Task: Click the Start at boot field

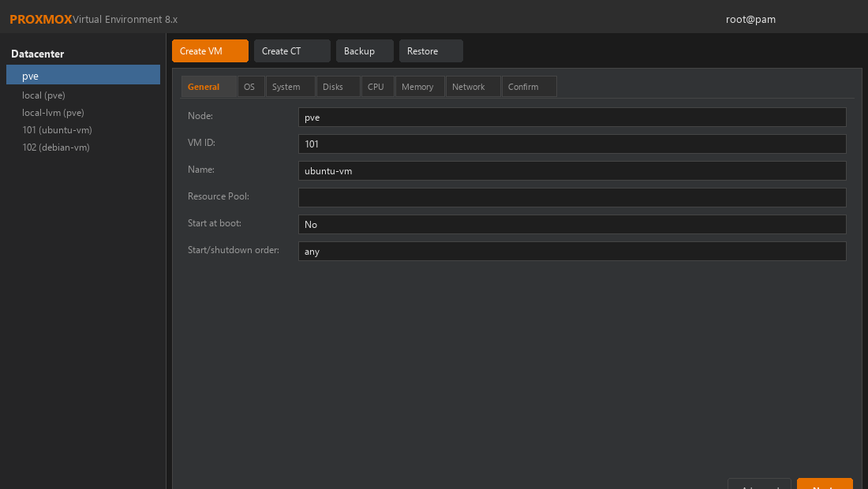Action: (572, 225)
